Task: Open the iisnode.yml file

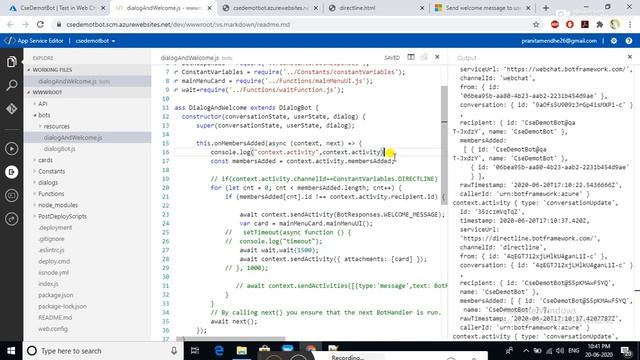Action: coord(53,272)
